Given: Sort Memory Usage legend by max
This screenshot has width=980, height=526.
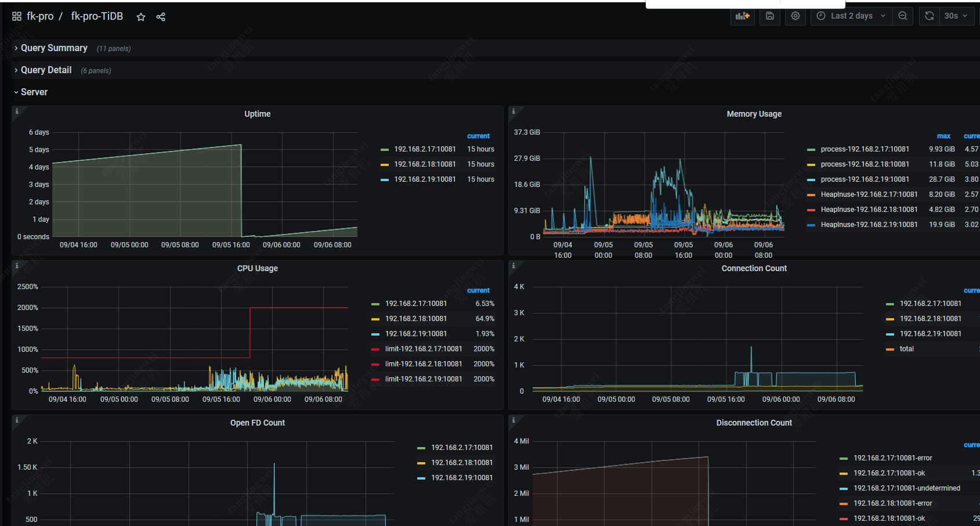Looking at the screenshot, I should click(x=943, y=136).
